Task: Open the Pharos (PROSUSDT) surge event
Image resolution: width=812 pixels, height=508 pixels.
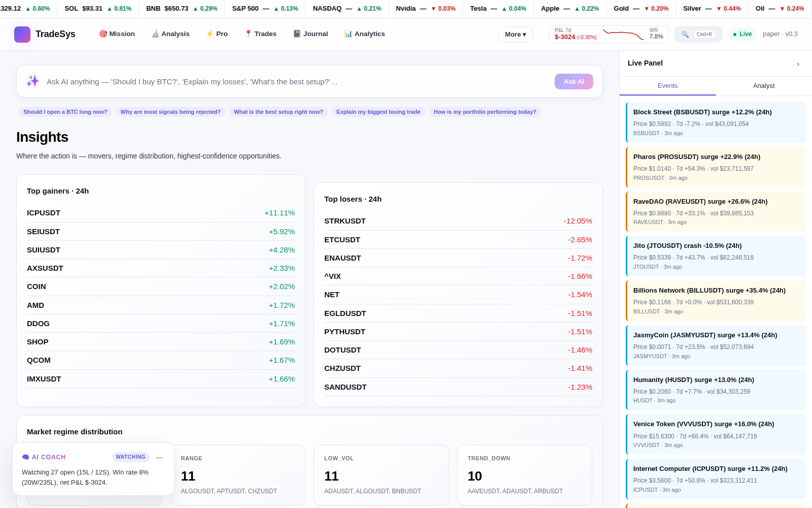Action: [x=716, y=167]
